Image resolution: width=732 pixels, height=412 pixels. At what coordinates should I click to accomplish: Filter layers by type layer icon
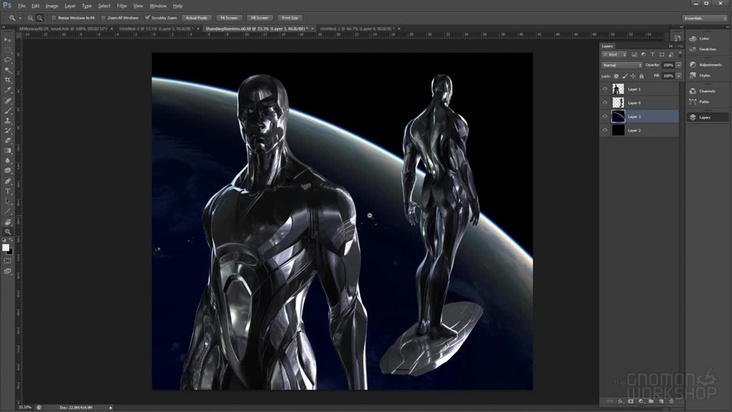[652, 55]
